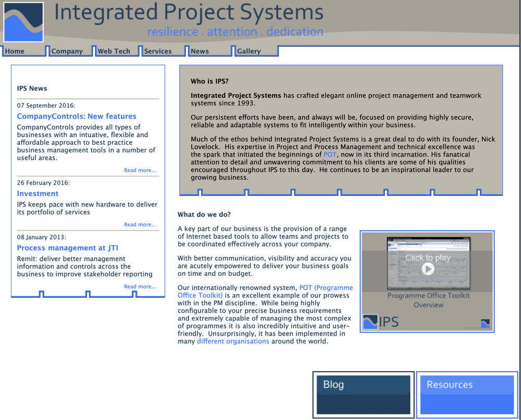Click the 08 January 2013 date
521x420 pixels.
tap(42, 237)
